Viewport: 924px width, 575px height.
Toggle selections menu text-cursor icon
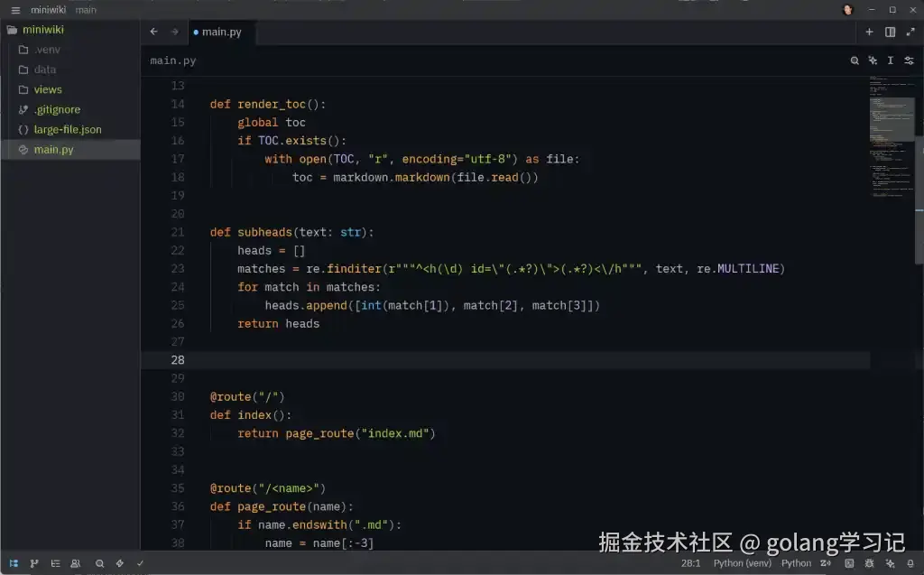coord(891,60)
